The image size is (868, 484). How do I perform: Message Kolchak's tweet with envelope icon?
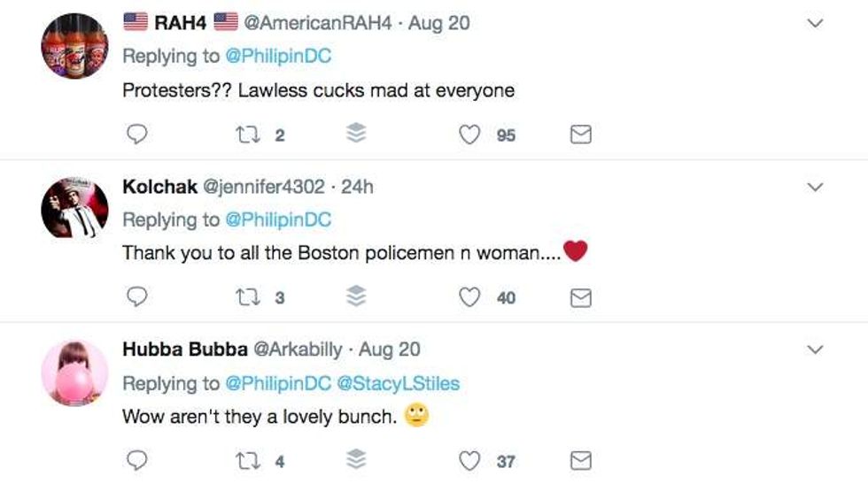pyautogui.click(x=580, y=298)
